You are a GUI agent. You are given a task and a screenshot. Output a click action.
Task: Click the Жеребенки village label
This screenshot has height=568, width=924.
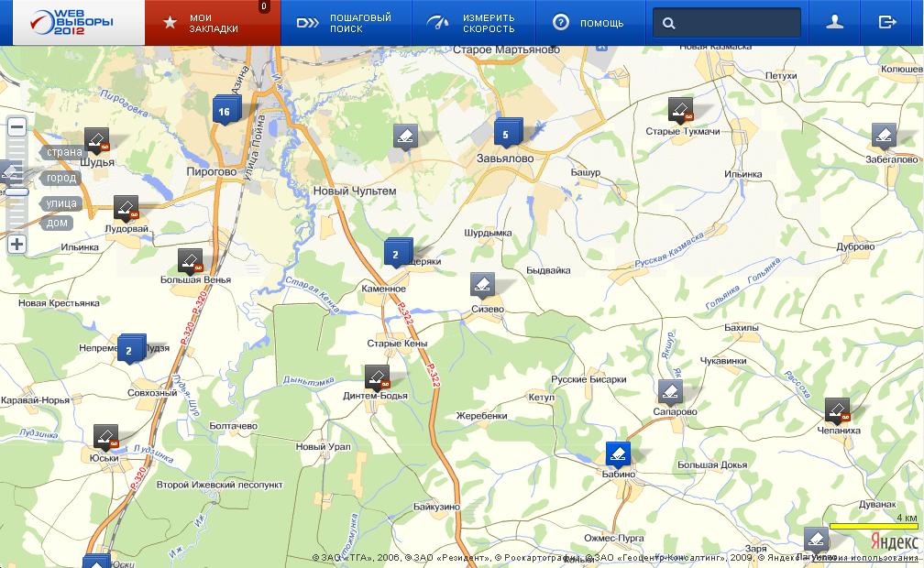(482, 415)
